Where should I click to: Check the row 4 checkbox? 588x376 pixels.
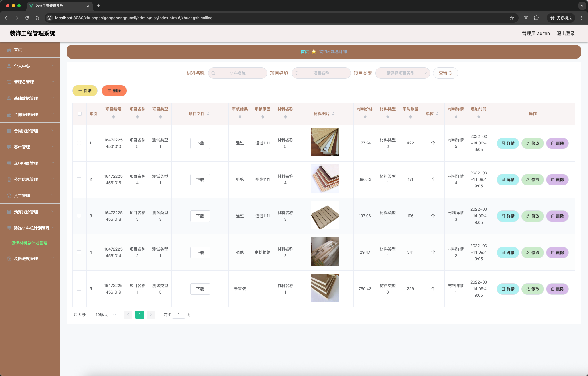[79, 252]
